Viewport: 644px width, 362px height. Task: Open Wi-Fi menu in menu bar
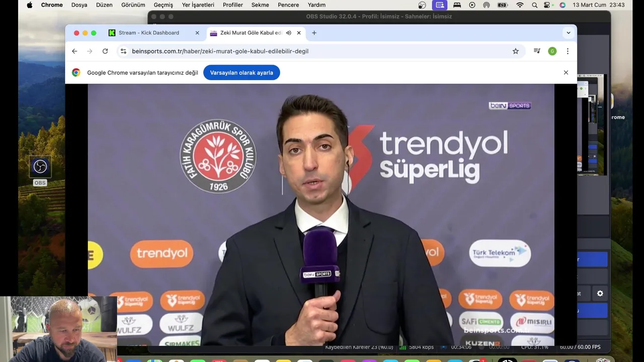click(520, 5)
